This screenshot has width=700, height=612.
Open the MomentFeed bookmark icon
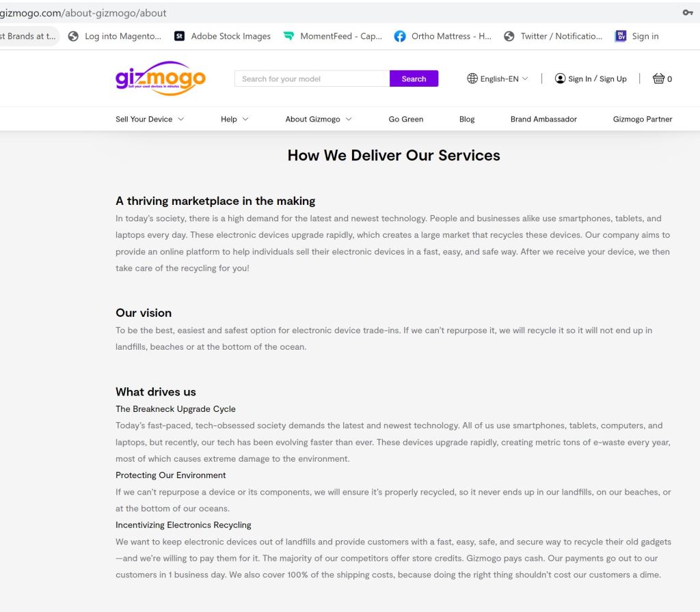288,36
